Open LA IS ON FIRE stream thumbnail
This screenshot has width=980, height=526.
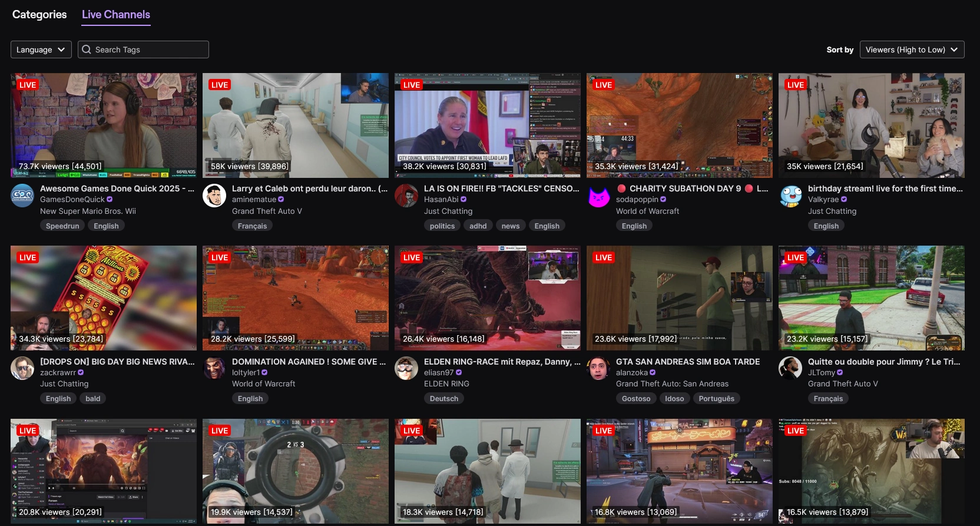488,125
